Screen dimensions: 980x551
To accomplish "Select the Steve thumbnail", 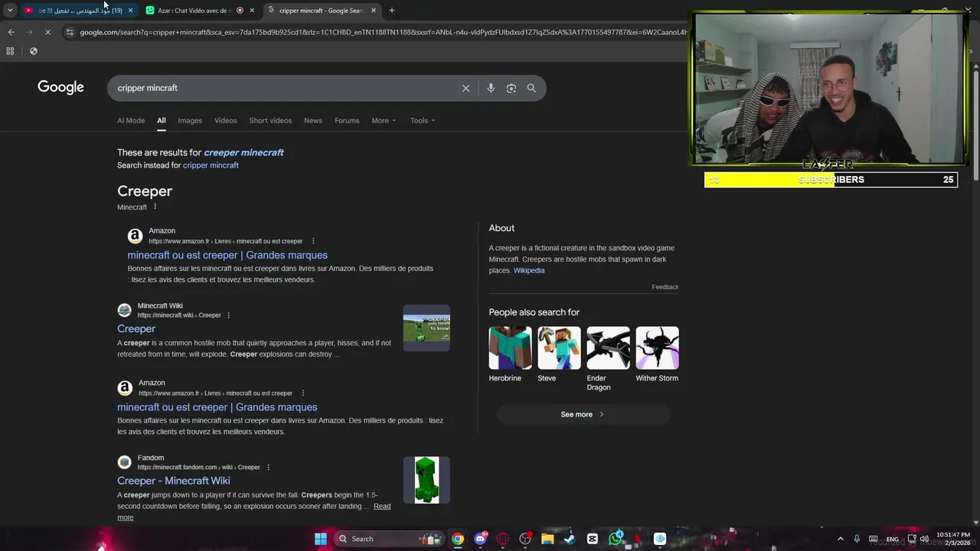I will 559,348.
